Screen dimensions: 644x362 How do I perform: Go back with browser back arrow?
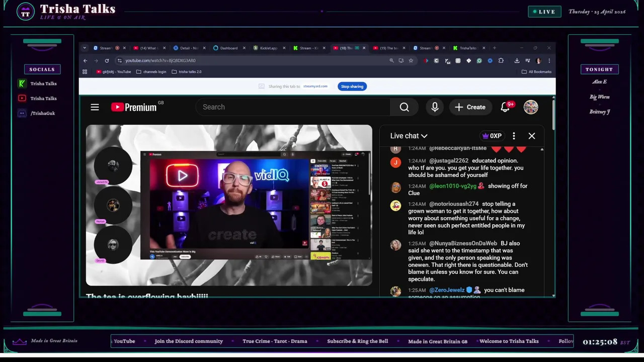85,60
